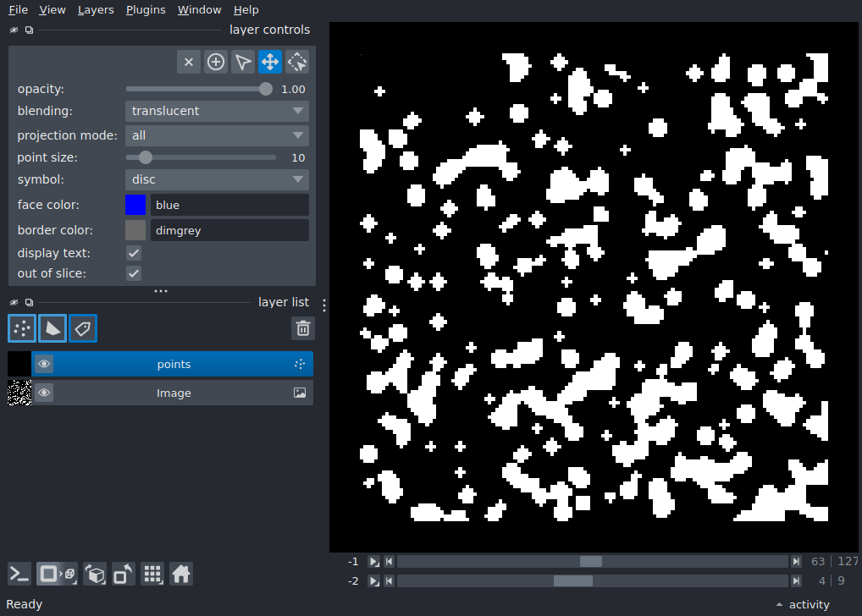Hide the points layer

pos(44,364)
